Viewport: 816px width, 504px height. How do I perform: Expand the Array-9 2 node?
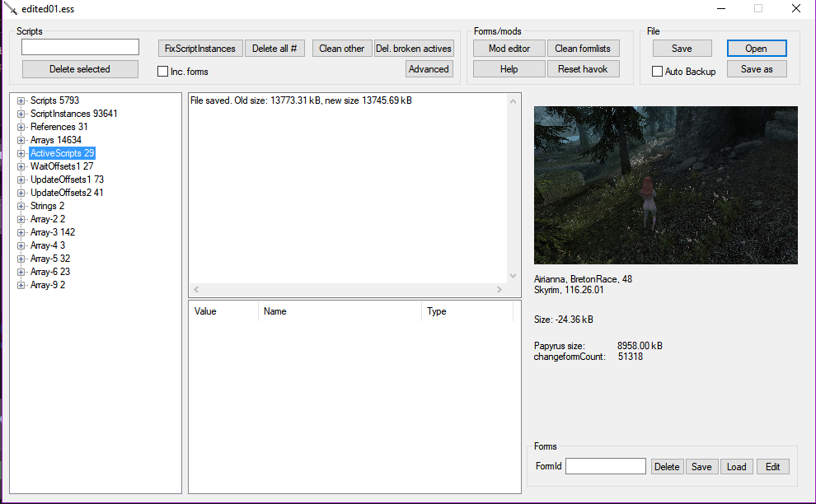click(21, 285)
